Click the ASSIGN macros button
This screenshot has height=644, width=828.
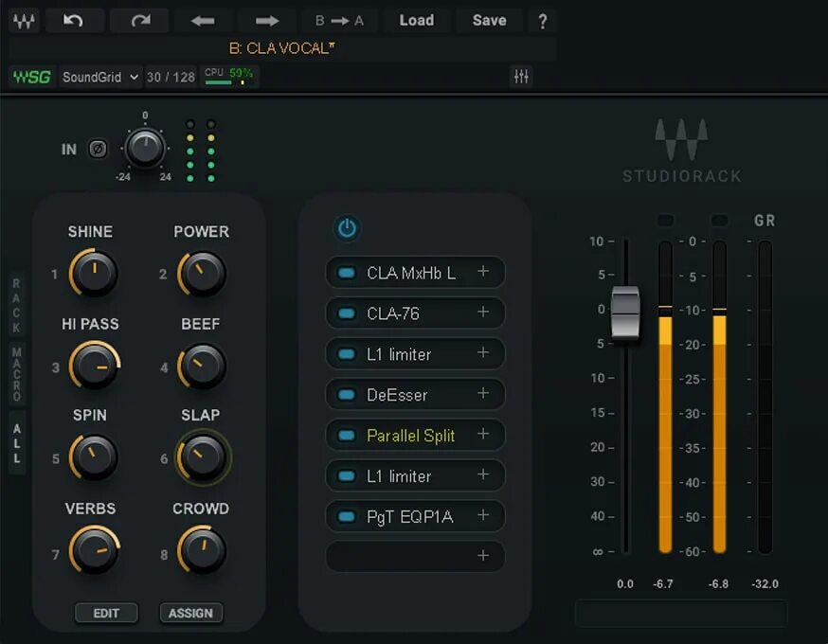click(x=190, y=614)
